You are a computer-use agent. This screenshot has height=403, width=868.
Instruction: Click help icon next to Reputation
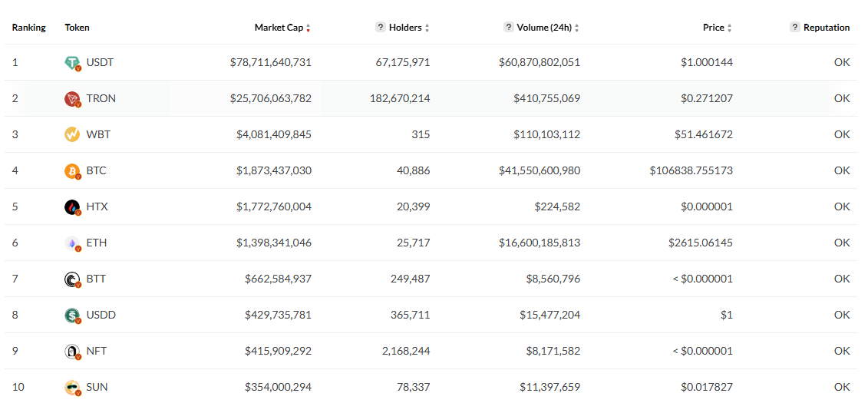pos(795,28)
